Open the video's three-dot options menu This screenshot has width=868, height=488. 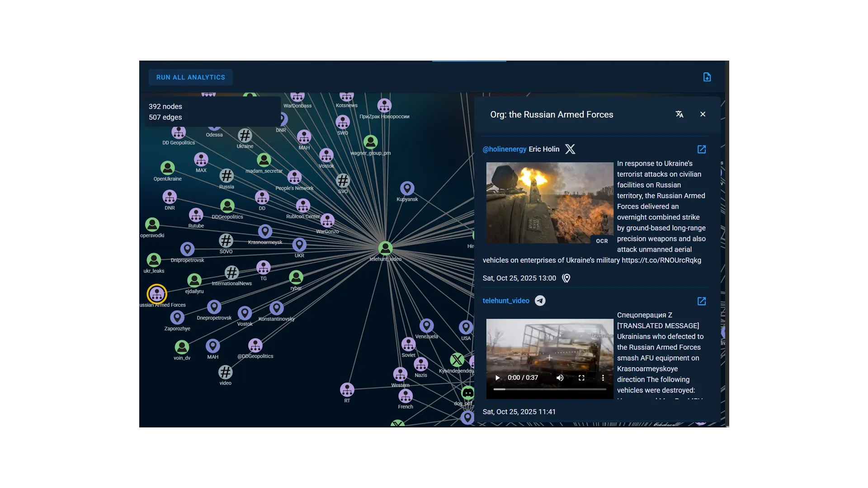click(x=603, y=378)
